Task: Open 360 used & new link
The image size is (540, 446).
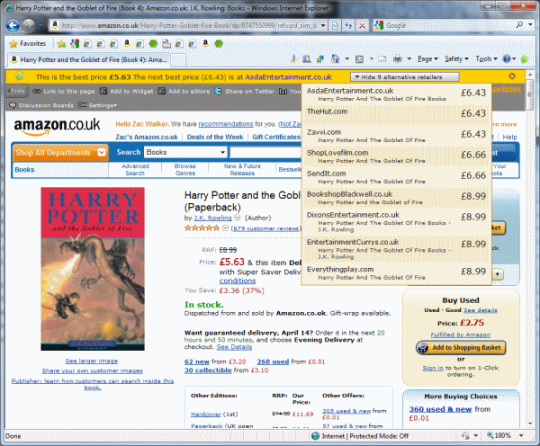Action: click(x=440, y=409)
